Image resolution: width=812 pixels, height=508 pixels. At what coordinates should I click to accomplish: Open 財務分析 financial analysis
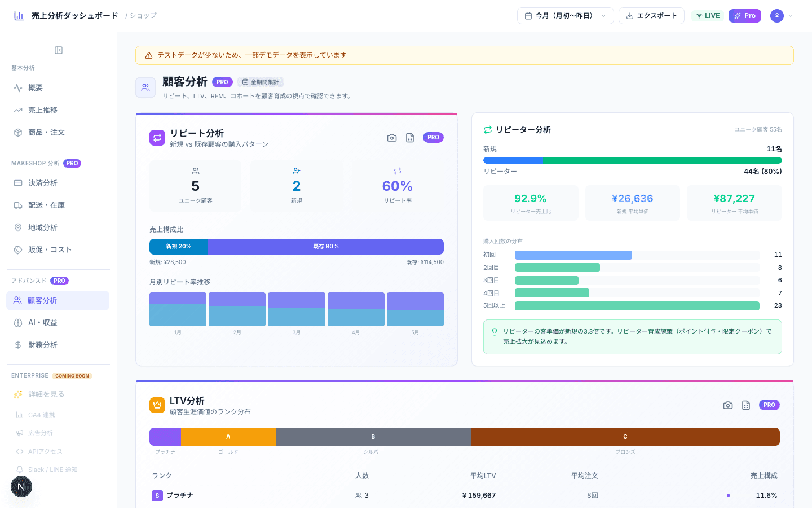click(x=58, y=345)
